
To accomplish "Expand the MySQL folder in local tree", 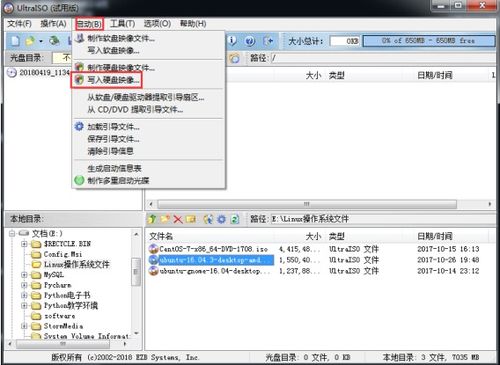I will [x=24, y=275].
